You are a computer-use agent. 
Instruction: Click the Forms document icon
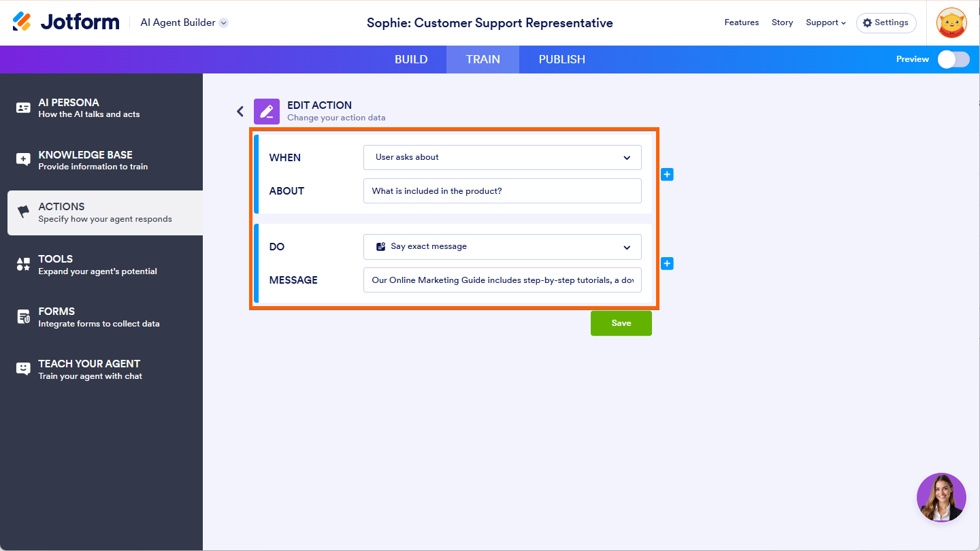[23, 317]
